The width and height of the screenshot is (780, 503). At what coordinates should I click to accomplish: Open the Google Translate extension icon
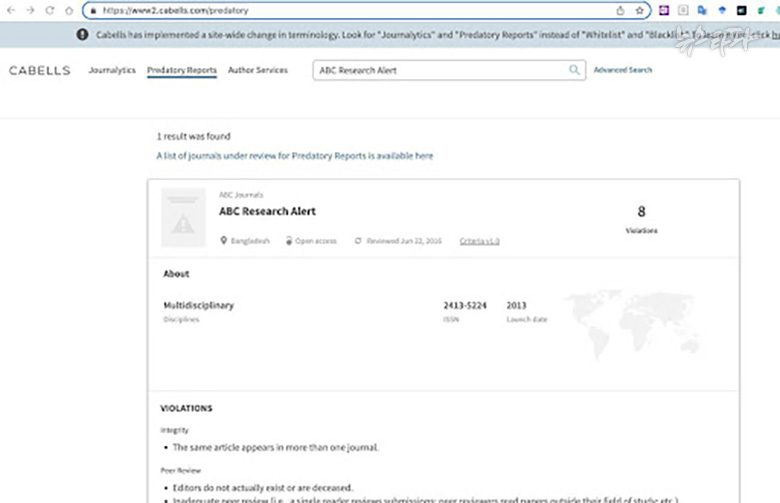pyautogui.click(x=702, y=10)
